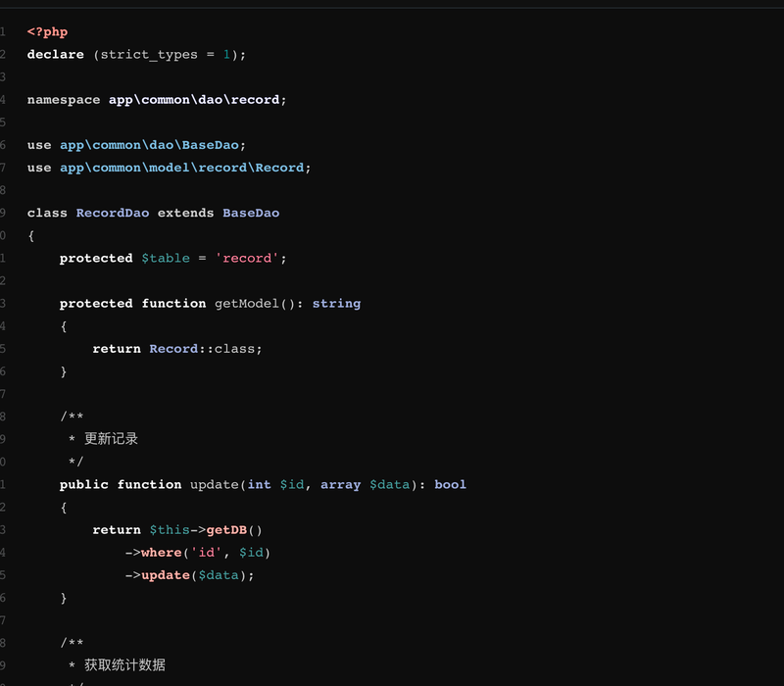Click $data inside the ->update call
784x686 pixels.
pyautogui.click(x=219, y=575)
